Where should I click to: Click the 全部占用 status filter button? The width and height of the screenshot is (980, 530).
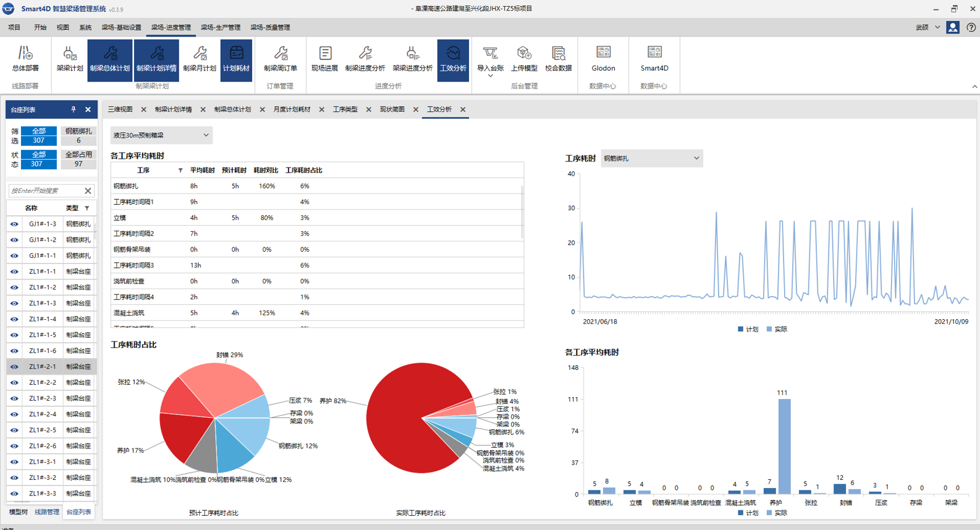[x=78, y=155]
